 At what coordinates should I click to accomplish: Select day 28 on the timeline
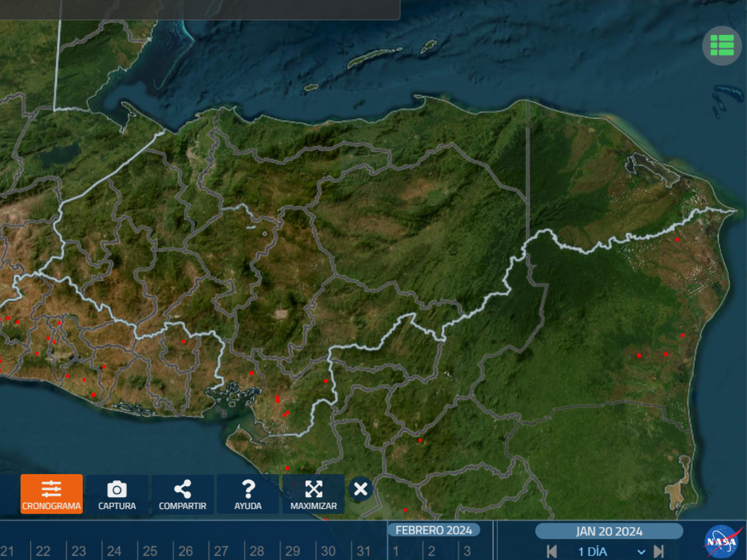click(x=257, y=551)
